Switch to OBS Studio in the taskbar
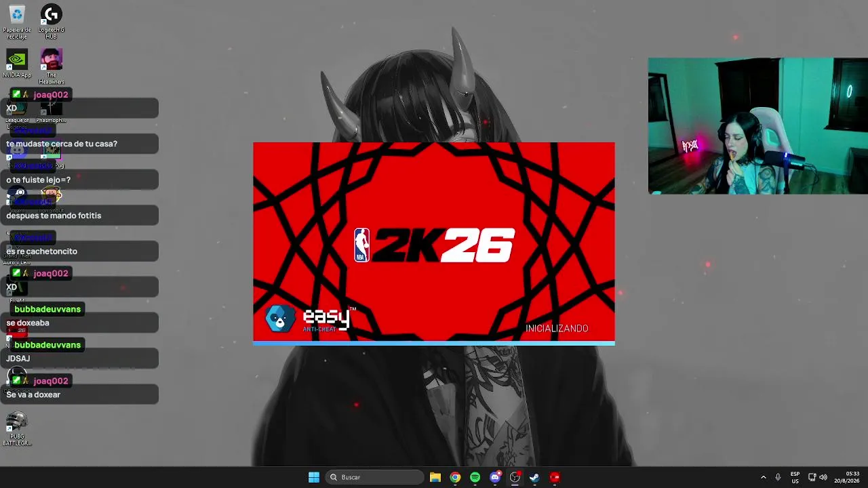This screenshot has height=488, width=868. coord(515,477)
